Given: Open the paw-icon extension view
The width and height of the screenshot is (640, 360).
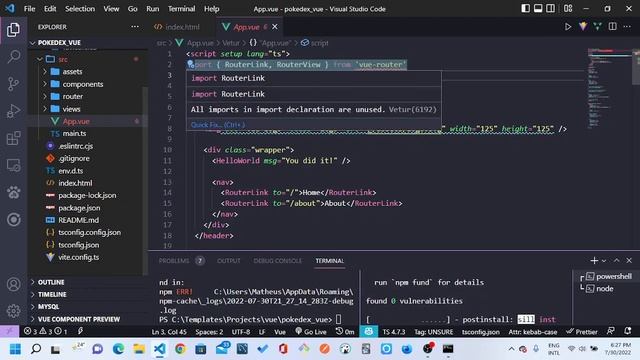Looking at the screenshot, I should pos(13,192).
